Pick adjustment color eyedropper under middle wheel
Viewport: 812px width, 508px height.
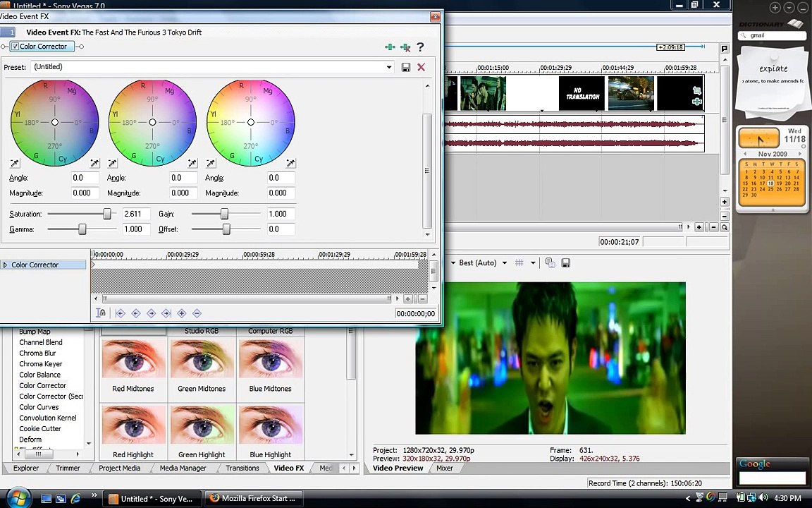tap(192, 163)
